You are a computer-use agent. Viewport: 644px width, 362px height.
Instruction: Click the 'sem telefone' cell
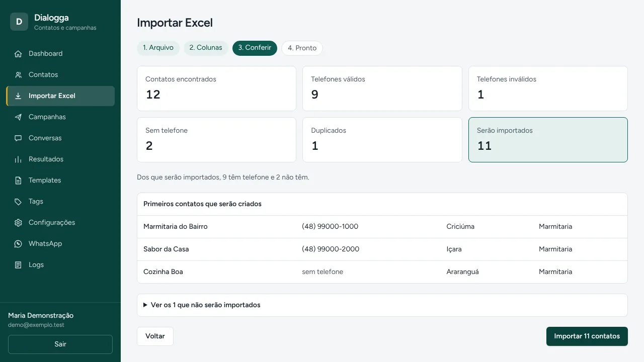[323, 272]
